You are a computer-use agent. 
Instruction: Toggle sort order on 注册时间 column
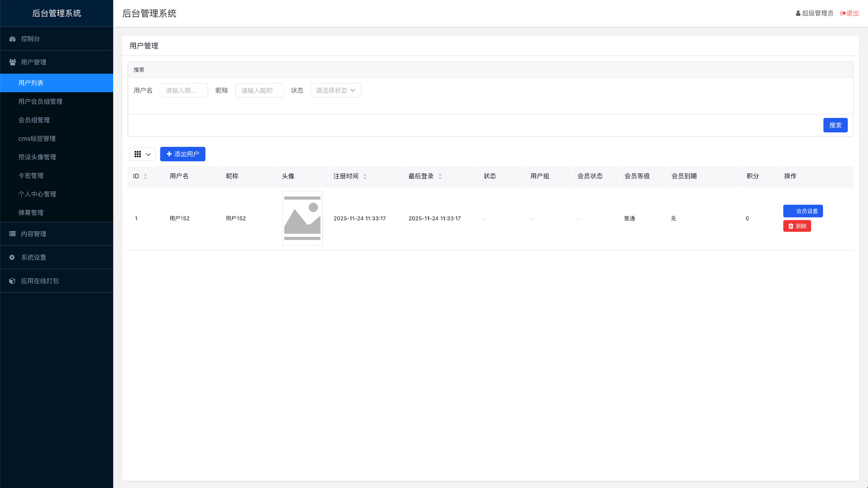point(365,176)
